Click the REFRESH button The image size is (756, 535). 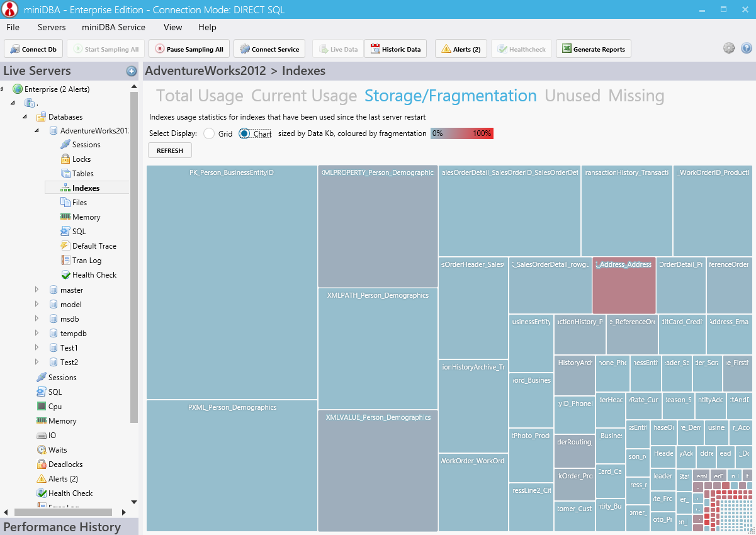169,150
